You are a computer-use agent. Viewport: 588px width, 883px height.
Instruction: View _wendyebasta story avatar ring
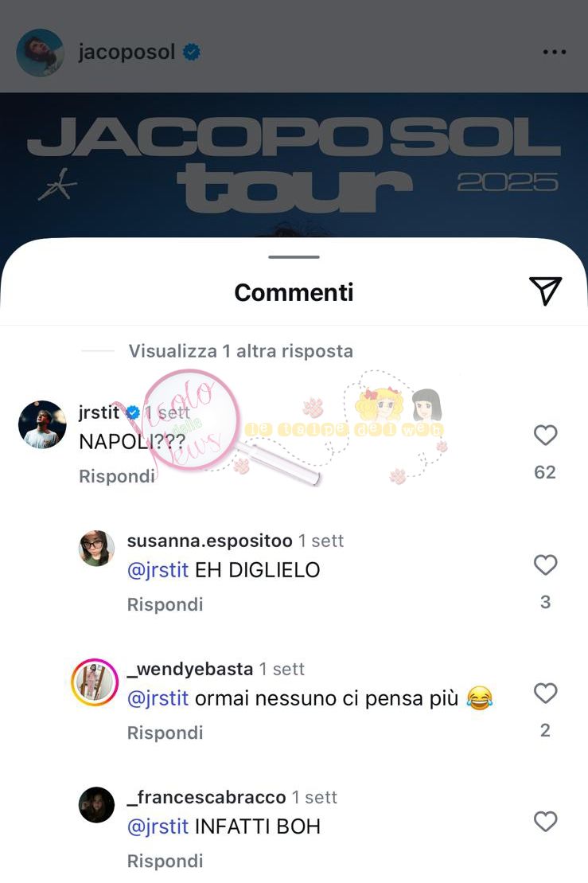coord(95,682)
